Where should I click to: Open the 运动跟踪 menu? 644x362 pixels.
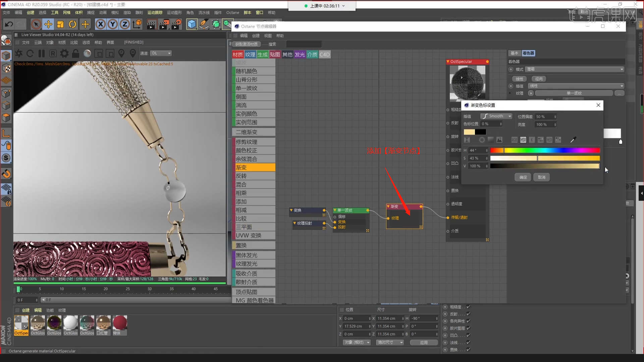pyautogui.click(x=155, y=13)
